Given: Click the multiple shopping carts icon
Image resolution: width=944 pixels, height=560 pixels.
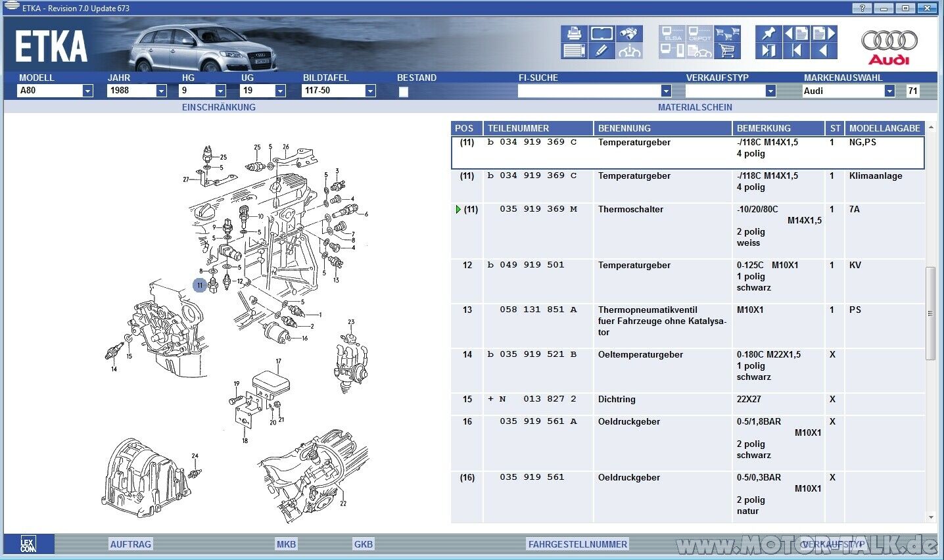Looking at the screenshot, I should [x=728, y=34].
